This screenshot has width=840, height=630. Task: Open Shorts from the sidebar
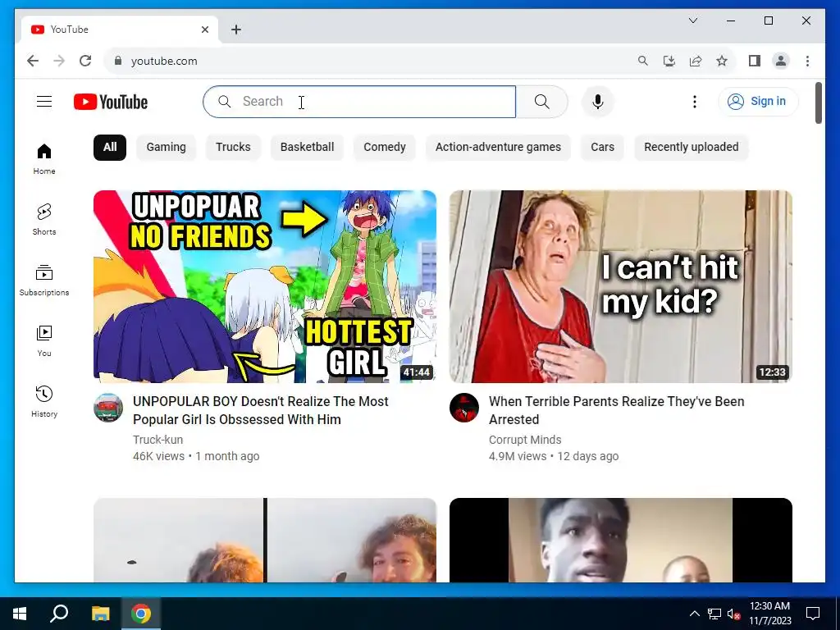click(x=44, y=220)
